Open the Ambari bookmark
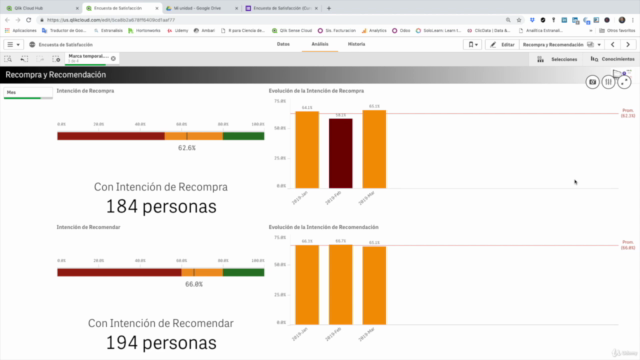 coord(204,31)
